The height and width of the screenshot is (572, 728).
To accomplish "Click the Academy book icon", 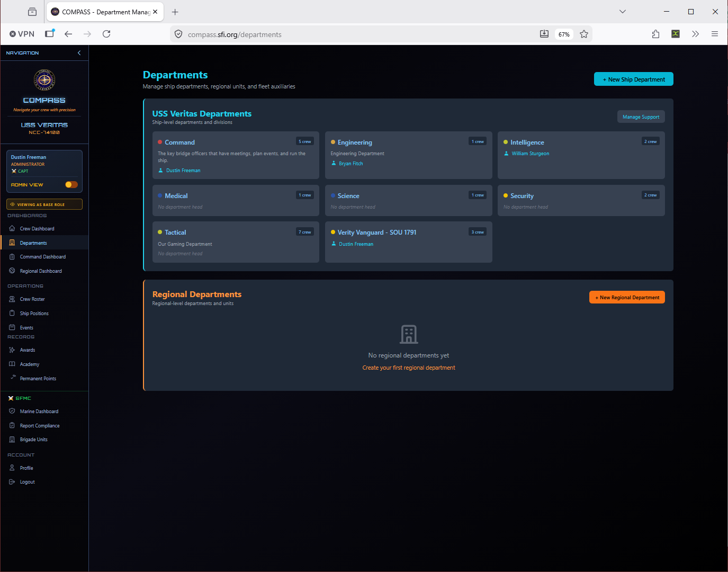I will pos(12,364).
